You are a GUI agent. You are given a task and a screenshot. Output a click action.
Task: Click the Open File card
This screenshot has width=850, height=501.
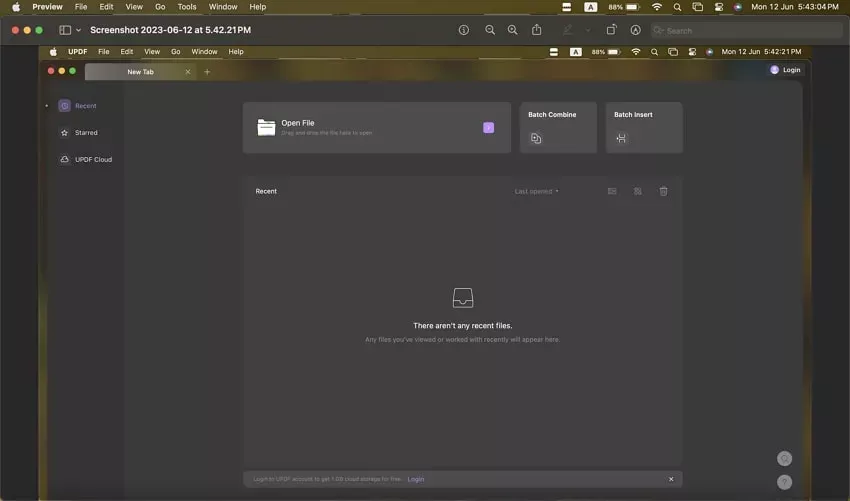click(377, 127)
